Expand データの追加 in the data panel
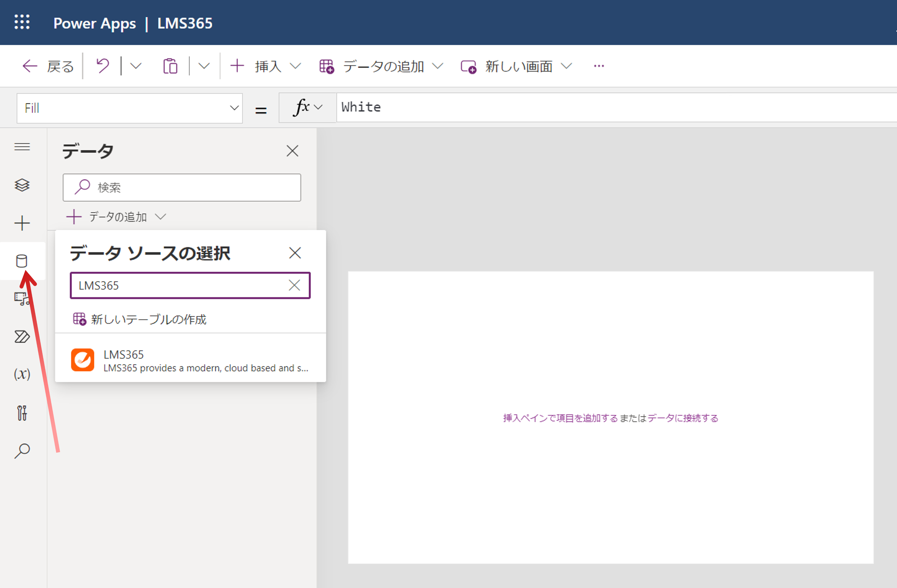The image size is (897, 588). click(116, 217)
